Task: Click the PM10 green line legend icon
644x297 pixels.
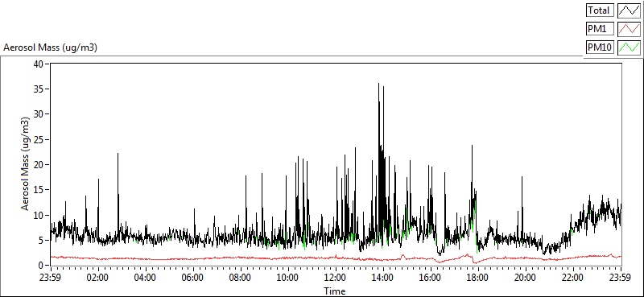Action: pos(629,47)
